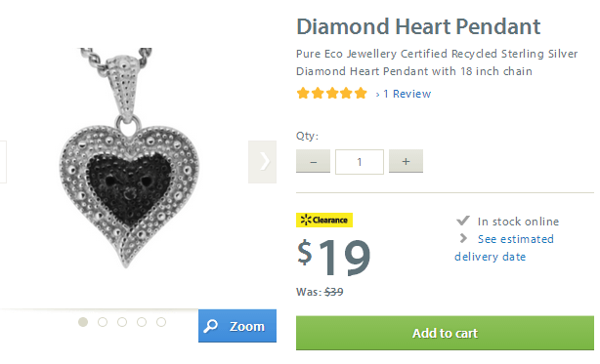Click the previous image arrow at the left edge
This screenshot has height=364, width=600.
coord(3,162)
